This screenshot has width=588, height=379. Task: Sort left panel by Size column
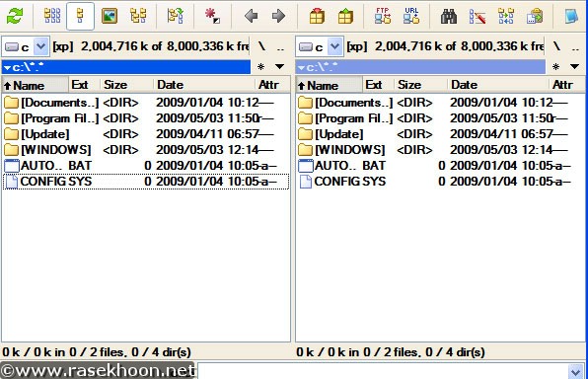pyautogui.click(x=127, y=85)
